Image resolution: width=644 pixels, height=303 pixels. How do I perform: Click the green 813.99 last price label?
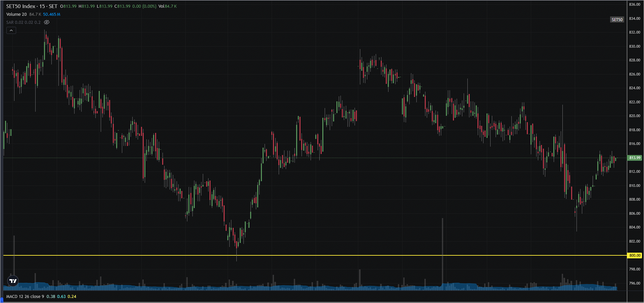635,158
